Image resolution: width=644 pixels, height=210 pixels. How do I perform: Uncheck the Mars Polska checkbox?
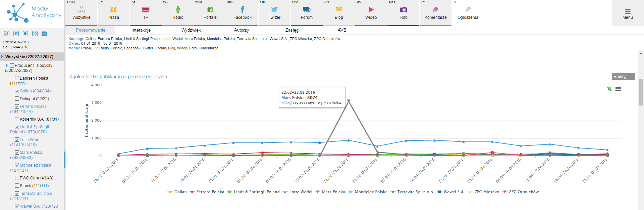tap(17, 153)
